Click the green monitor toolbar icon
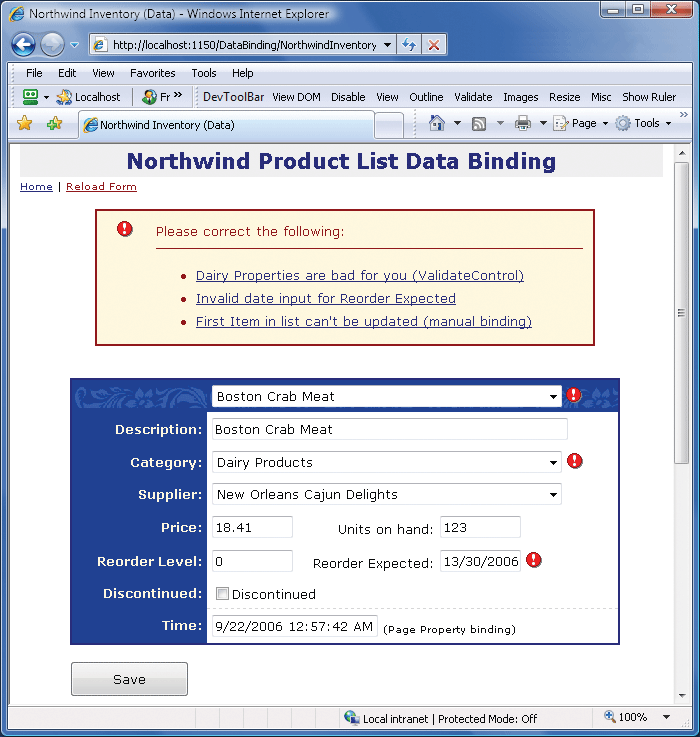Viewport: 700px width, 737px height. 31,97
